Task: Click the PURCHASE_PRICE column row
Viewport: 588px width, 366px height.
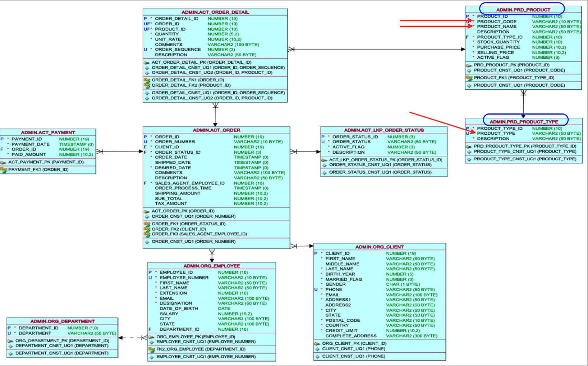Action: coord(523,47)
